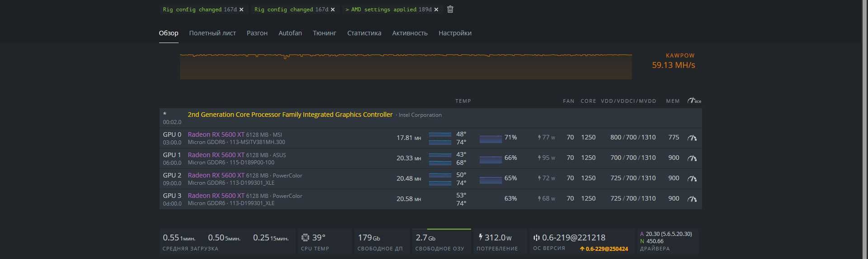Click the overclock-all gauge icon in header
Viewport: 868px width, 259px height.
click(x=694, y=101)
